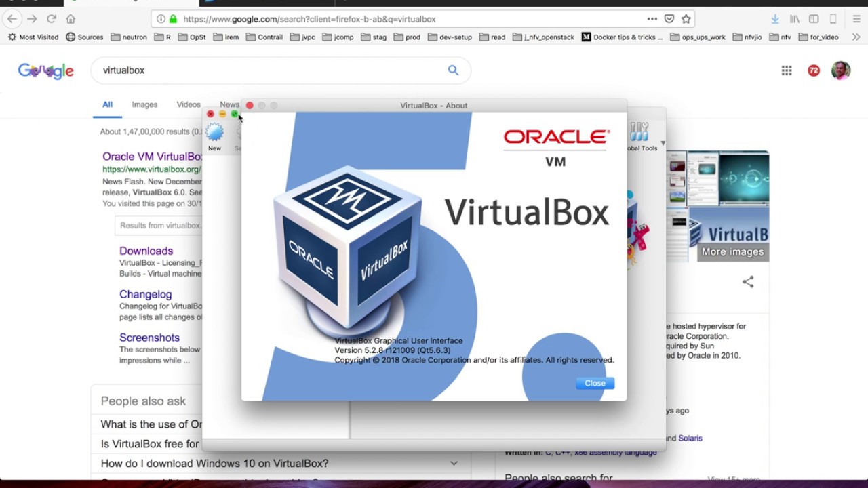Toggle Firefox sidebar view
This screenshot has height=488, width=868.
tap(814, 19)
